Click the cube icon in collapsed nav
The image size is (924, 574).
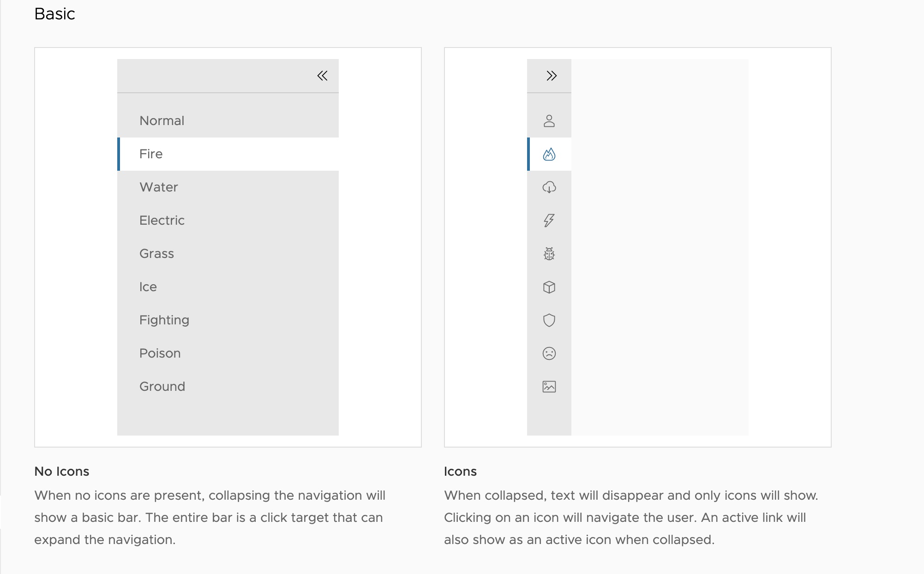(549, 287)
